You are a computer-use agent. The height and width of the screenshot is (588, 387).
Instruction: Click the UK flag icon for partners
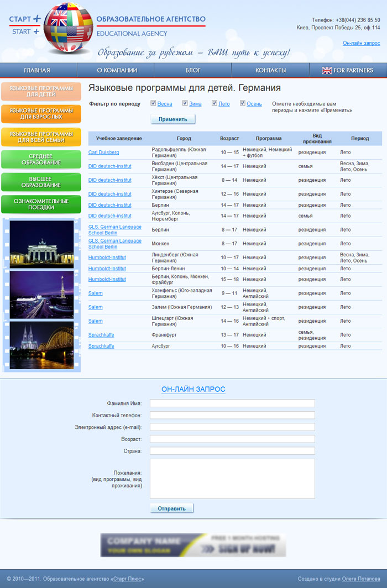pos(327,71)
